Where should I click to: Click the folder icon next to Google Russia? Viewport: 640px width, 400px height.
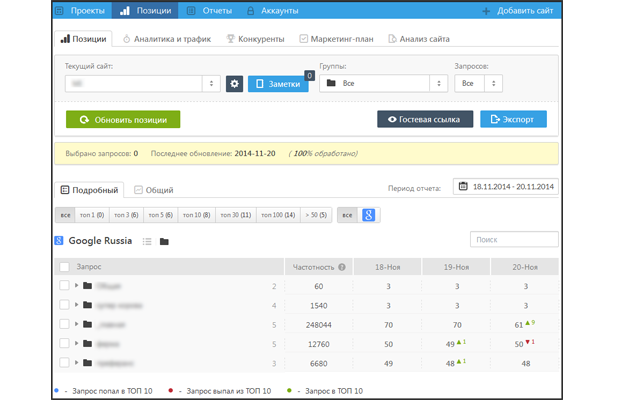point(164,241)
